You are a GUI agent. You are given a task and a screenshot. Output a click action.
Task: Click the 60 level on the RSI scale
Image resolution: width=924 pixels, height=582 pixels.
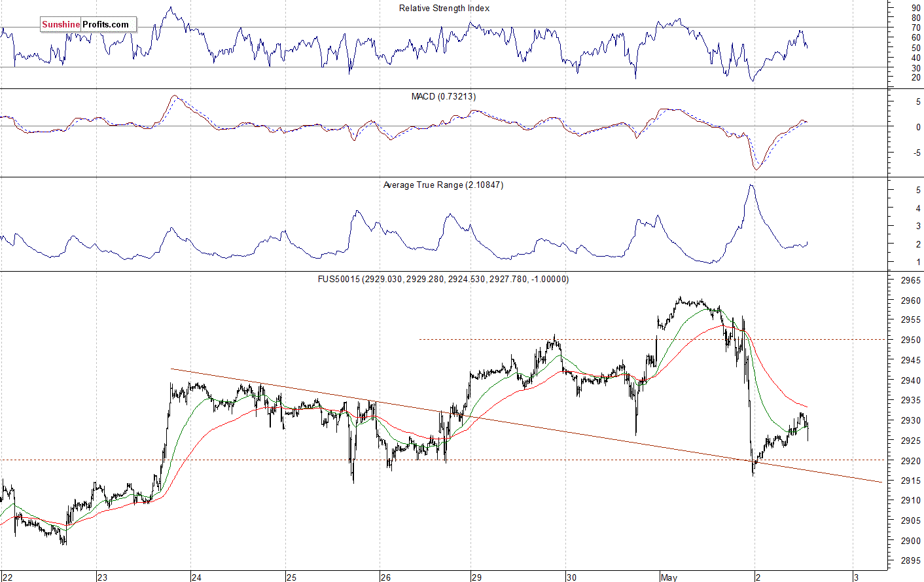(915, 38)
